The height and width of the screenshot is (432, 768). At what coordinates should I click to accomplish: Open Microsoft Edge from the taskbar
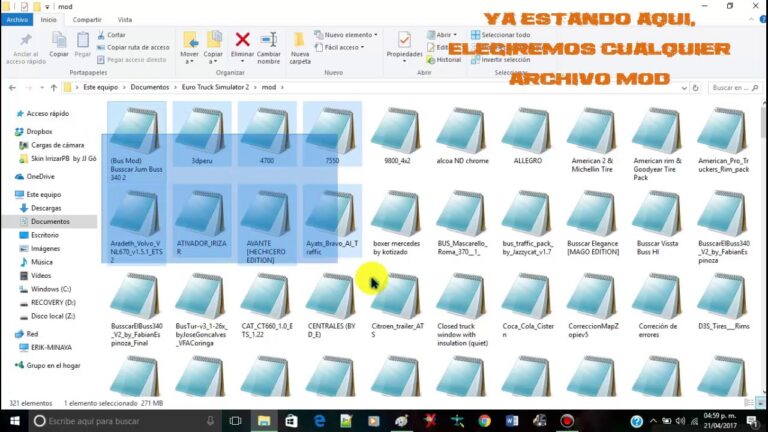pyautogui.click(x=319, y=421)
